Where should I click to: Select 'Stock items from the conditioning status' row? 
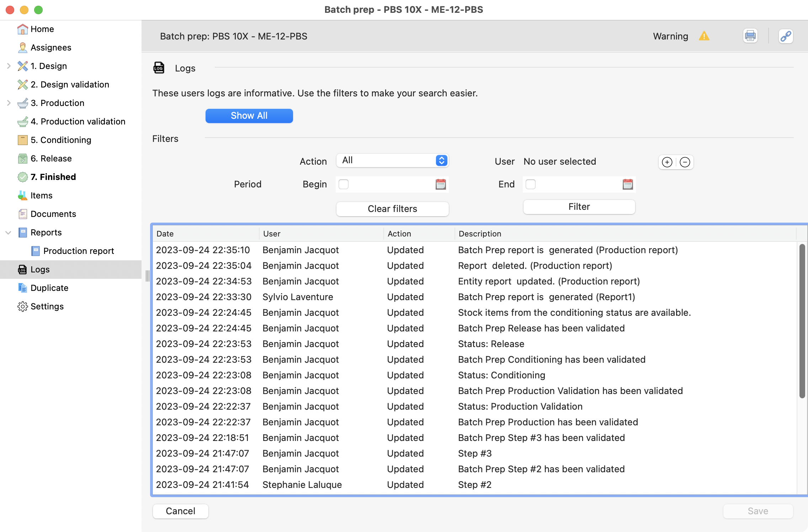click(x=475, y=313)
